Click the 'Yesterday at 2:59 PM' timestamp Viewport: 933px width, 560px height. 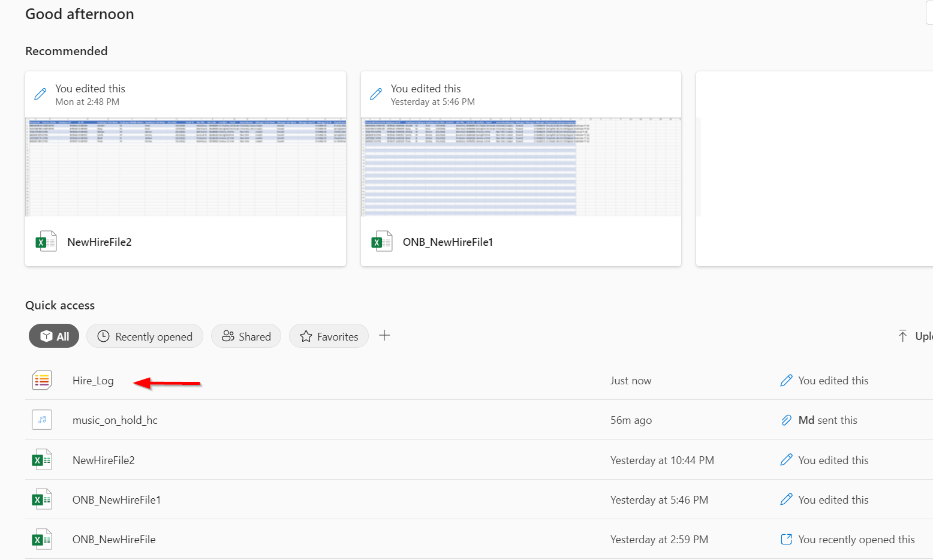pos(659,540)
